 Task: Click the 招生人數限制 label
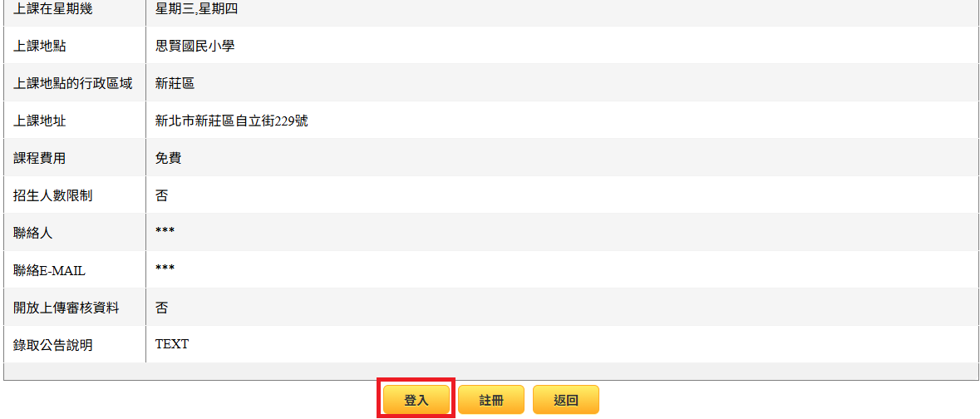coord(53,195)
